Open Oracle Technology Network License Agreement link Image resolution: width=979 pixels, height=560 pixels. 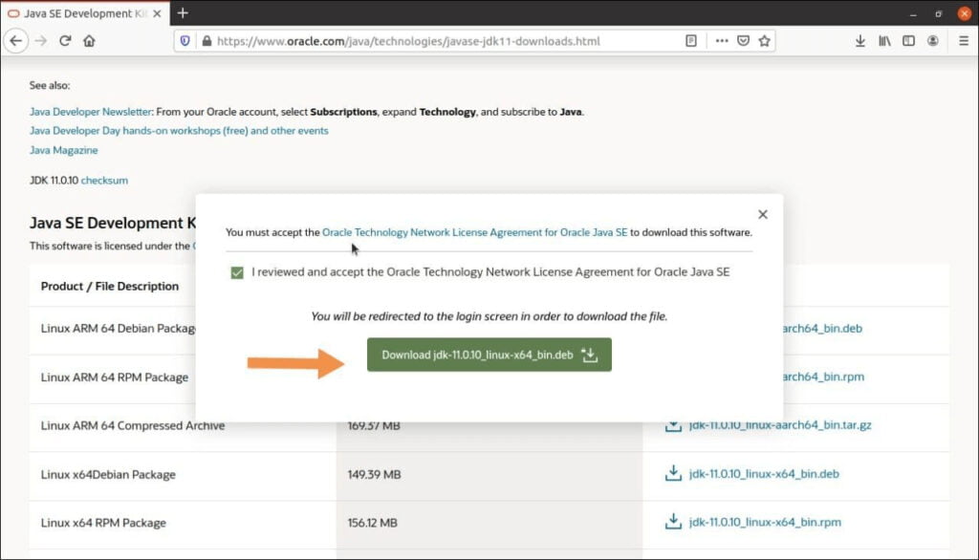click(474, 232)
